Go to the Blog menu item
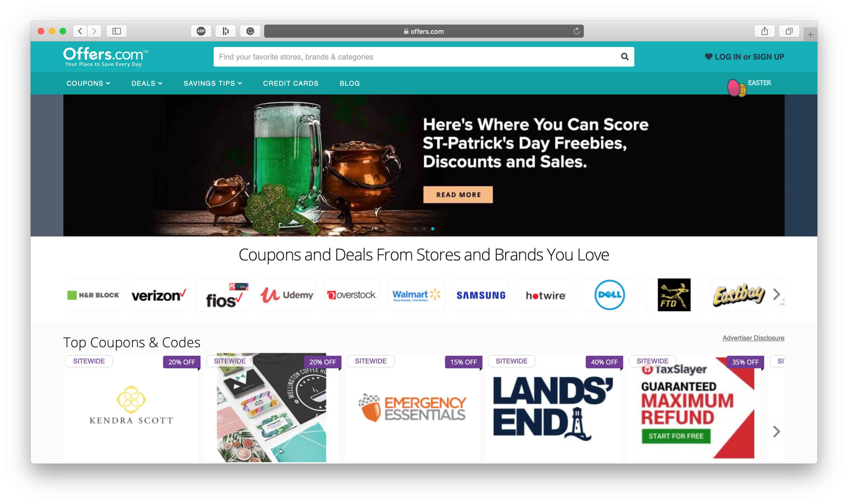This screenshot has width=848, height=504. (350, 83)
